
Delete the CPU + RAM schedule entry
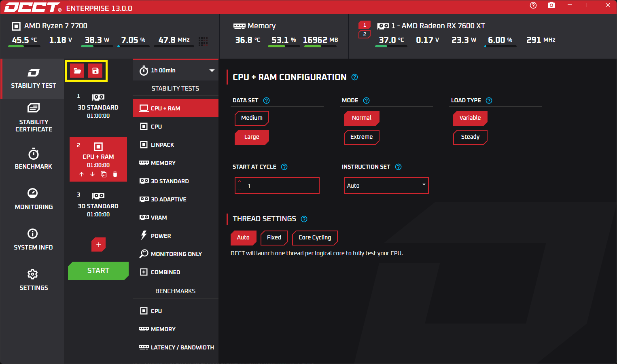click(115, 174)
